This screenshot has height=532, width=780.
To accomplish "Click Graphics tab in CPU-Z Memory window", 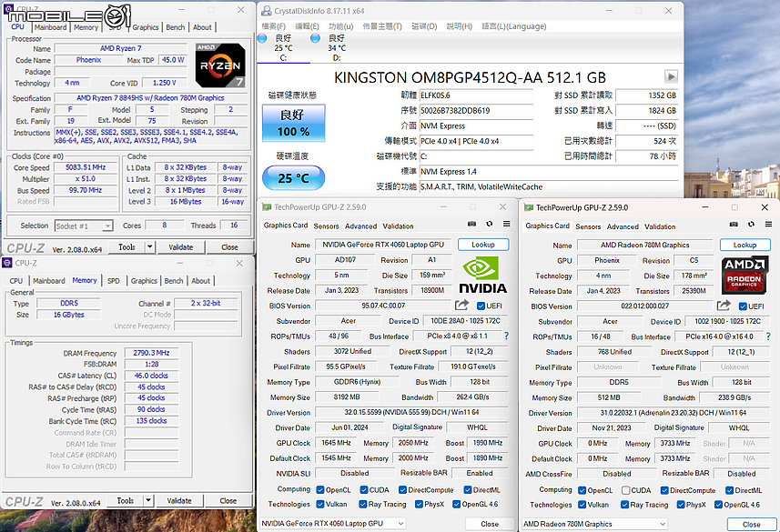I will click(x=144, y=281).
